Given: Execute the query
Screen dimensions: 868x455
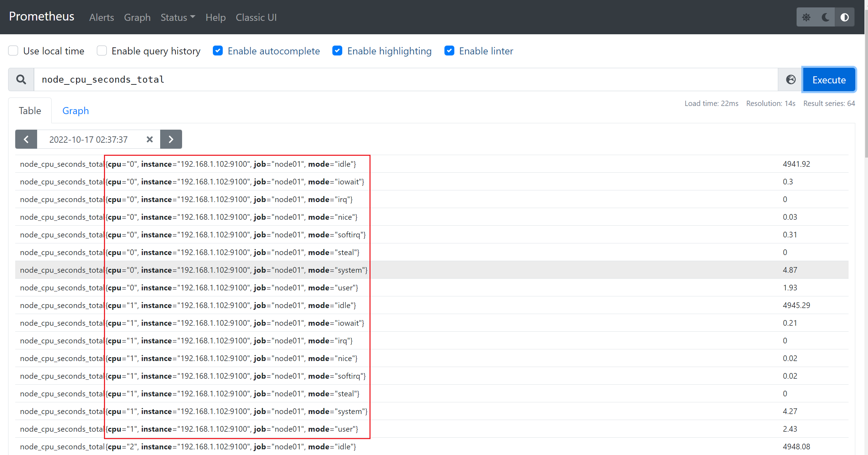Looking at the screenshot, I should (829, 79).
